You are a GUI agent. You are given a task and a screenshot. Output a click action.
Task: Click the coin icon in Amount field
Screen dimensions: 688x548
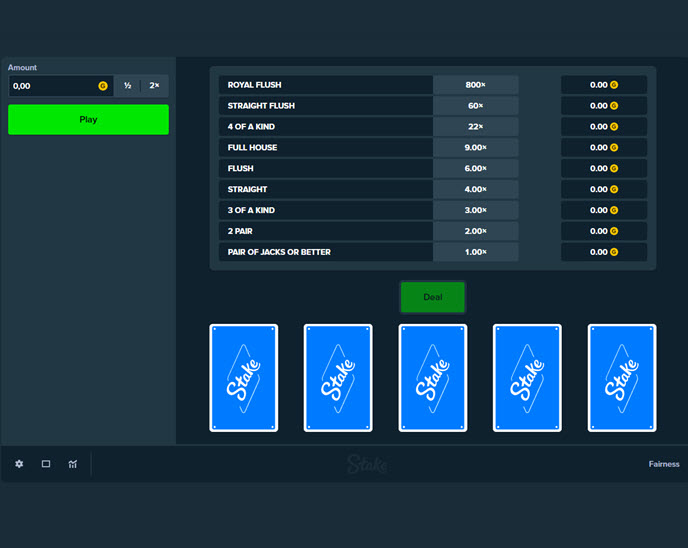point(103,86)
